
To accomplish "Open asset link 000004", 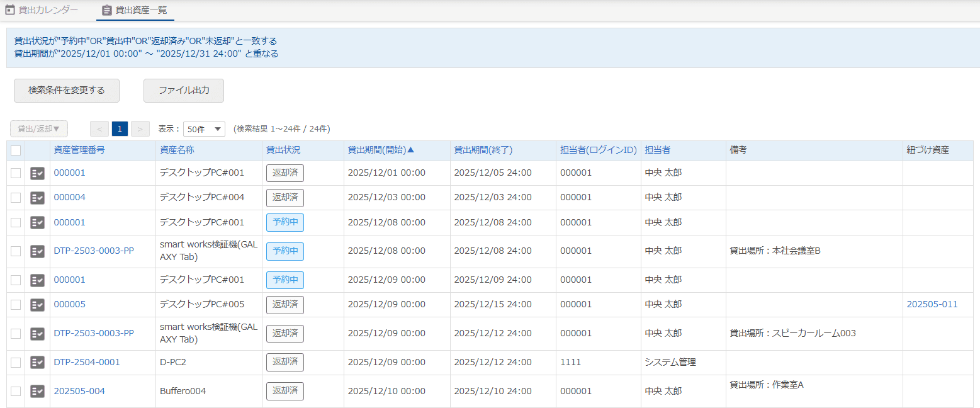I will click(69, 198).
